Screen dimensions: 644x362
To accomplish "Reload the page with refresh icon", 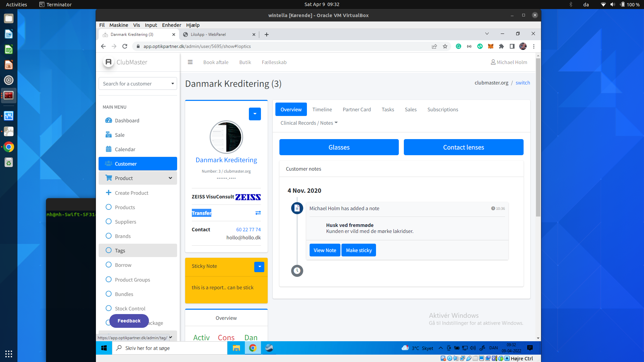I will (x=125, y=46).
